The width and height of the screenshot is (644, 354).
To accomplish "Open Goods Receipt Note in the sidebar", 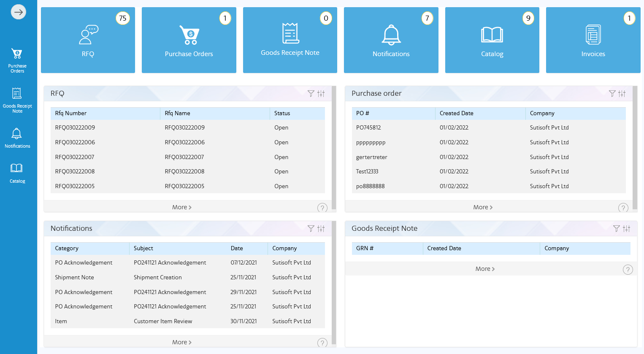I will coord(17,100).
